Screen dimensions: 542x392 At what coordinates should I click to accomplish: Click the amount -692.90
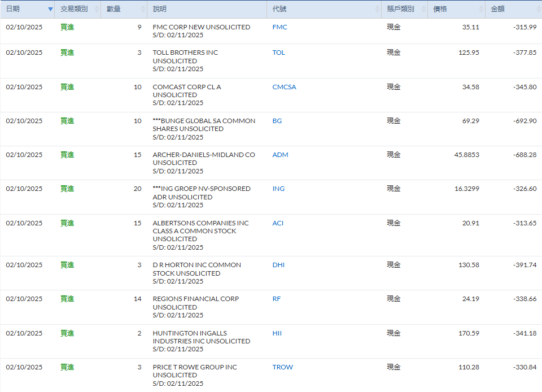(x=524, y=121)
